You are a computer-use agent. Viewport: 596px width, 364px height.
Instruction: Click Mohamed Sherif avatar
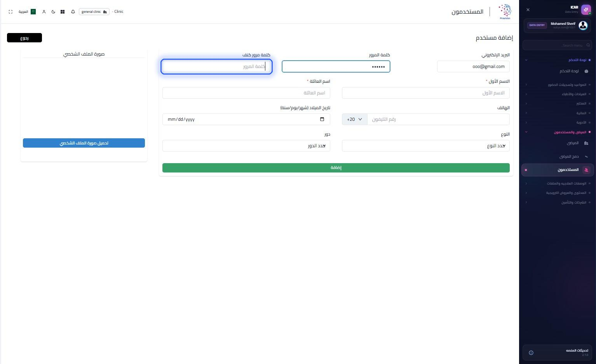[x=583, y=25]
